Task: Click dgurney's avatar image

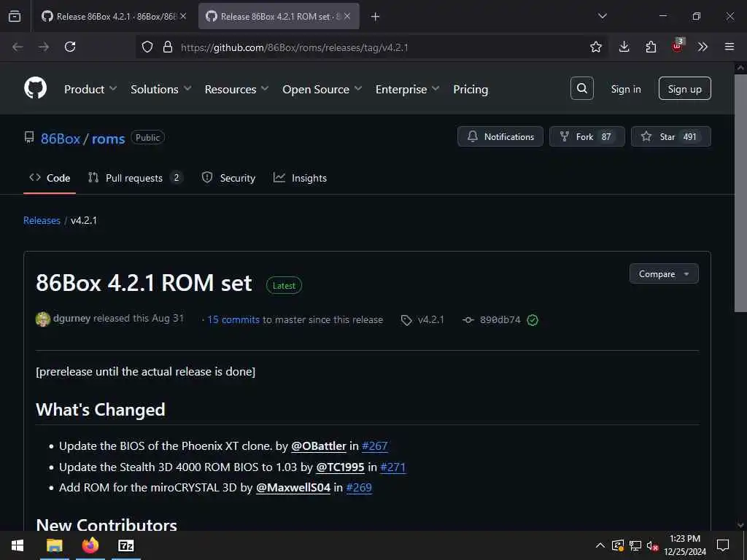Action: pos(43,319)
